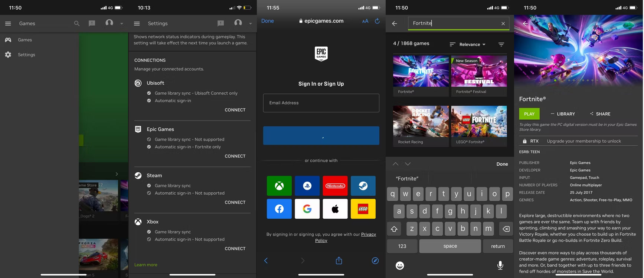
Task: Continue with PlayStation sign-in
Action: click(307, 186)
